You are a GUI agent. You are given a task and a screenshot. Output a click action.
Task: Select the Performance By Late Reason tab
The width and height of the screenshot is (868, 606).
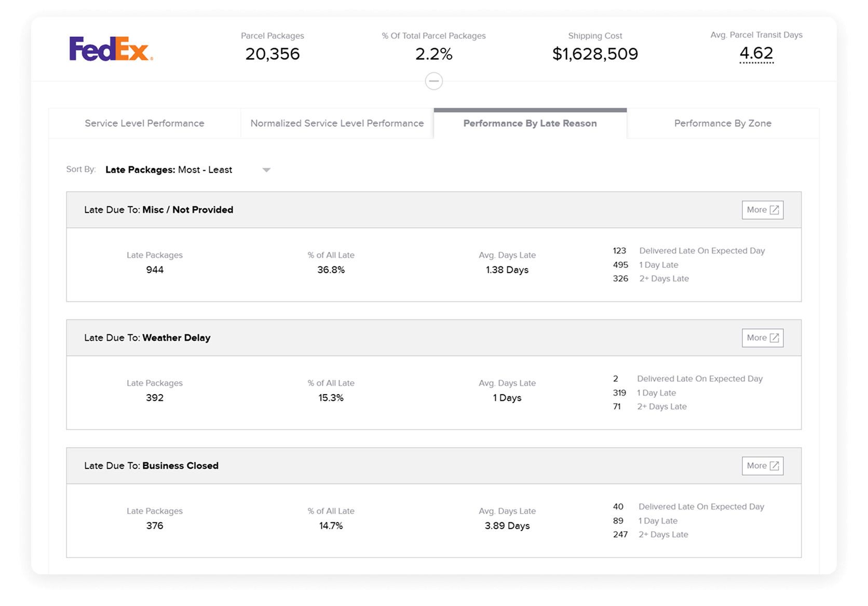click(530, 124)
